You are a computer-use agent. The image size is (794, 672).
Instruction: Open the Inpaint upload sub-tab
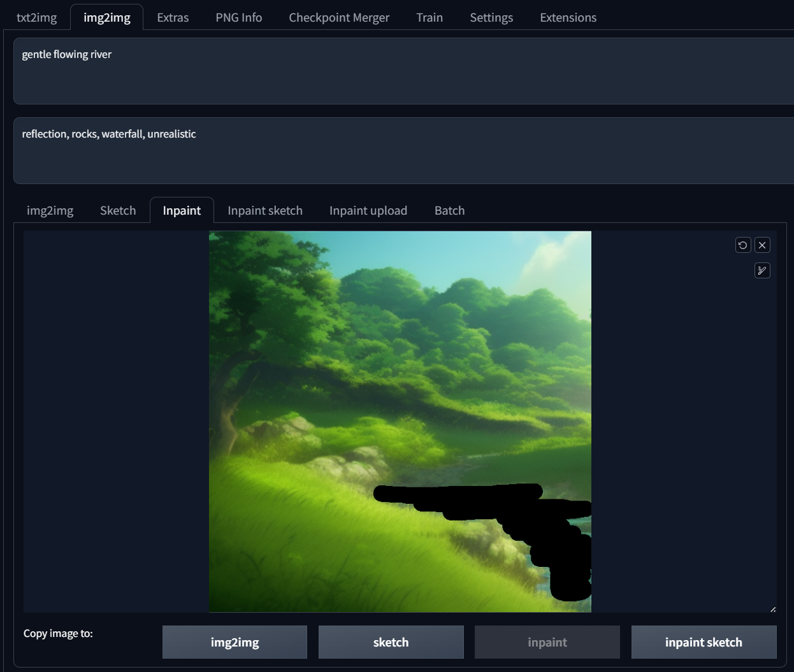point(368,210)
